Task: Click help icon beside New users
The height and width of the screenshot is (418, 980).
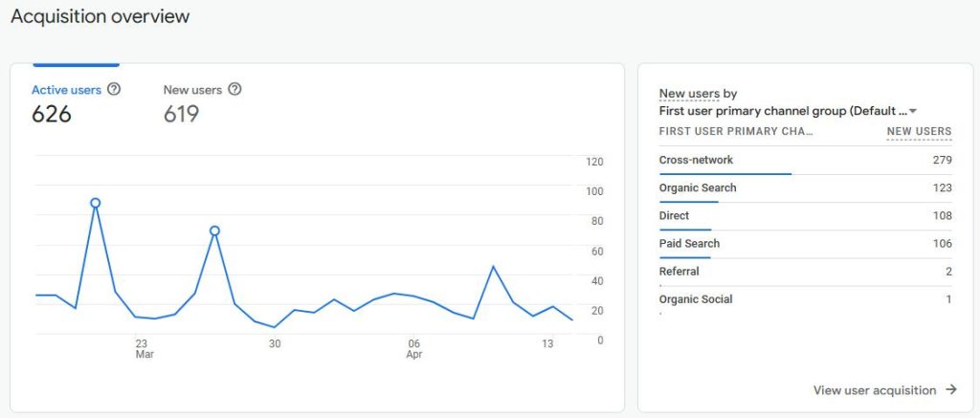Action: click(234, 89)
